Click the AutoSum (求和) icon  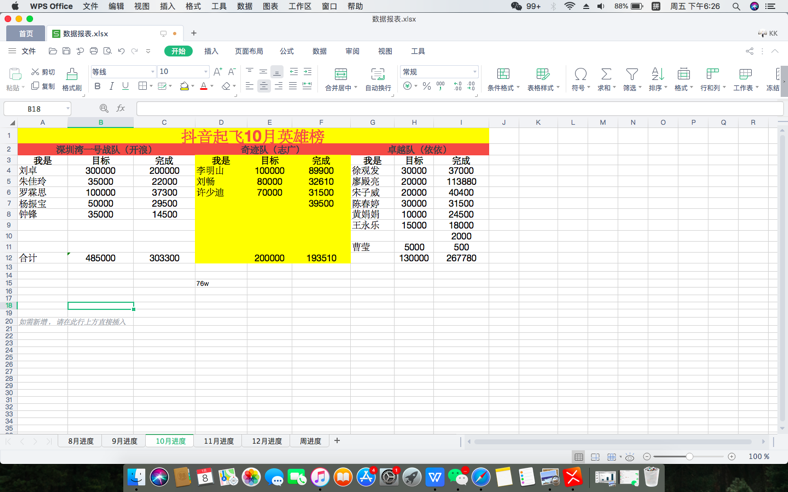click(606, 74)
